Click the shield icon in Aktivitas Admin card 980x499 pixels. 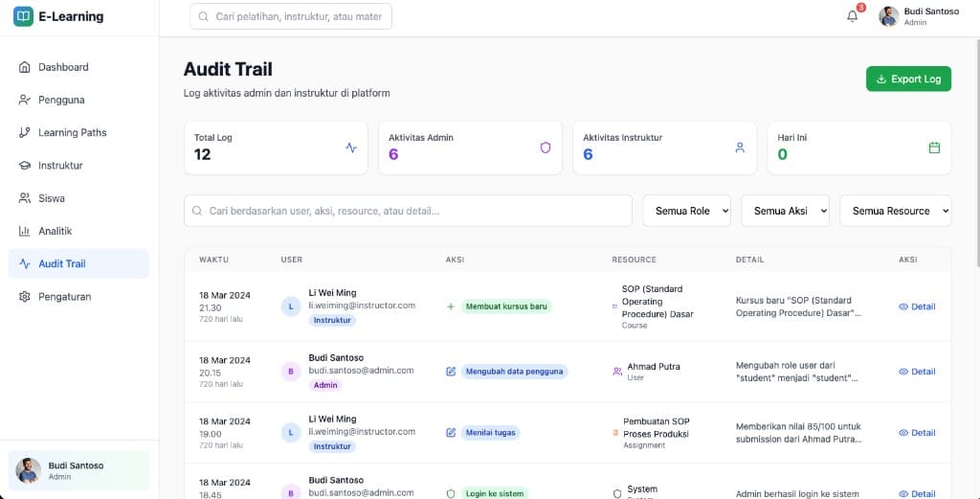coord(546,147)
